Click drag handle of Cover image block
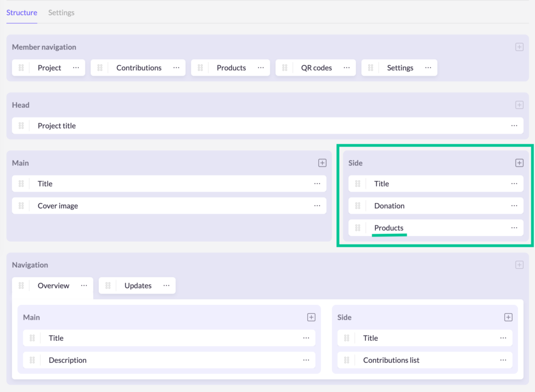Image resolution: width=535 pixels, height=392 pixels. click(x=21, y=206)
